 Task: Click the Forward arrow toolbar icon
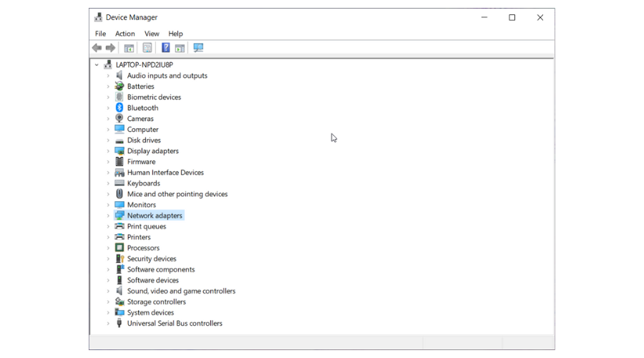coord(110,48)
